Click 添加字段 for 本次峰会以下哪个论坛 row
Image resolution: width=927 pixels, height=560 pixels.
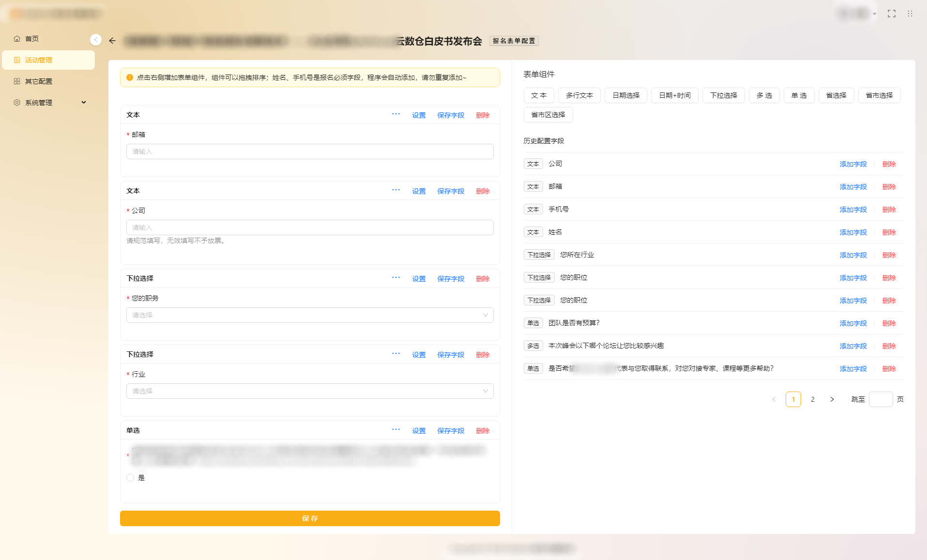pyautogui.click(x=853, y=346)
